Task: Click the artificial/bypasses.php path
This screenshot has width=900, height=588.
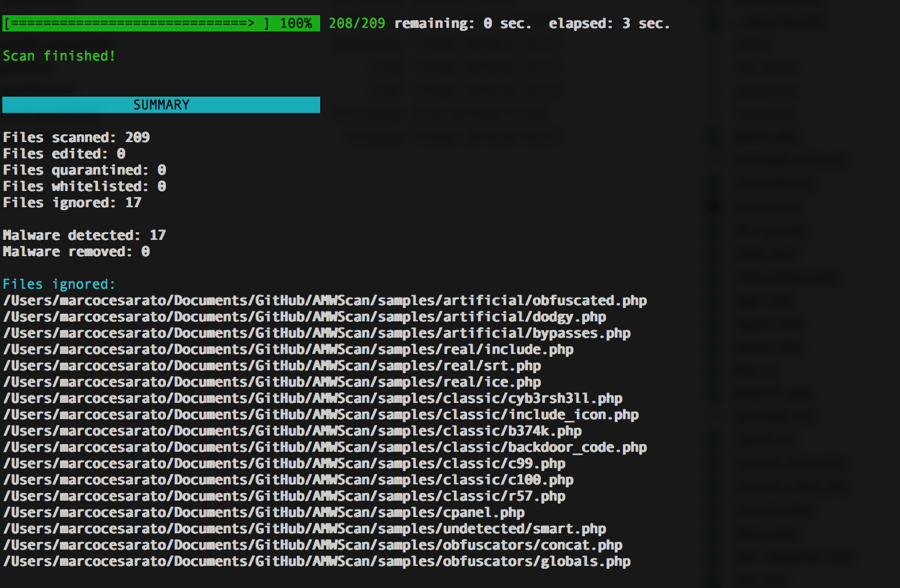Action: 317,333
